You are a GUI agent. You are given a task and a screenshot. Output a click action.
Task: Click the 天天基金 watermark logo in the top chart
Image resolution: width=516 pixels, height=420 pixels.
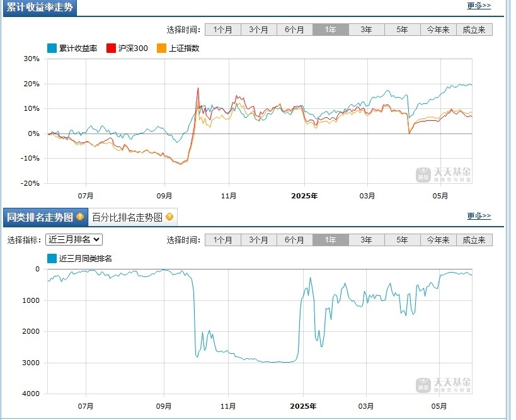pos(444,174)
